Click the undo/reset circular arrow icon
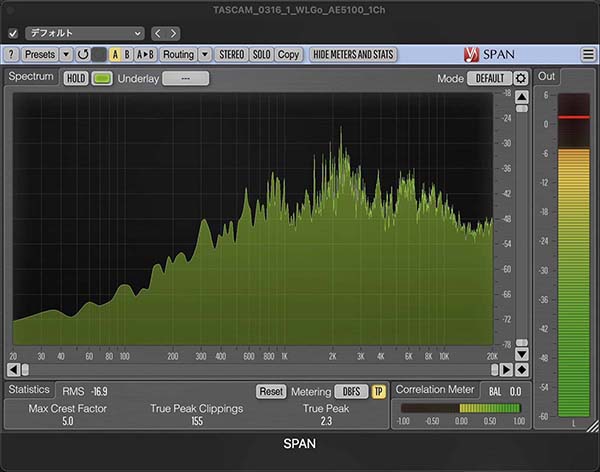Screen dimensions: 600x472 [x=83, y=55]
